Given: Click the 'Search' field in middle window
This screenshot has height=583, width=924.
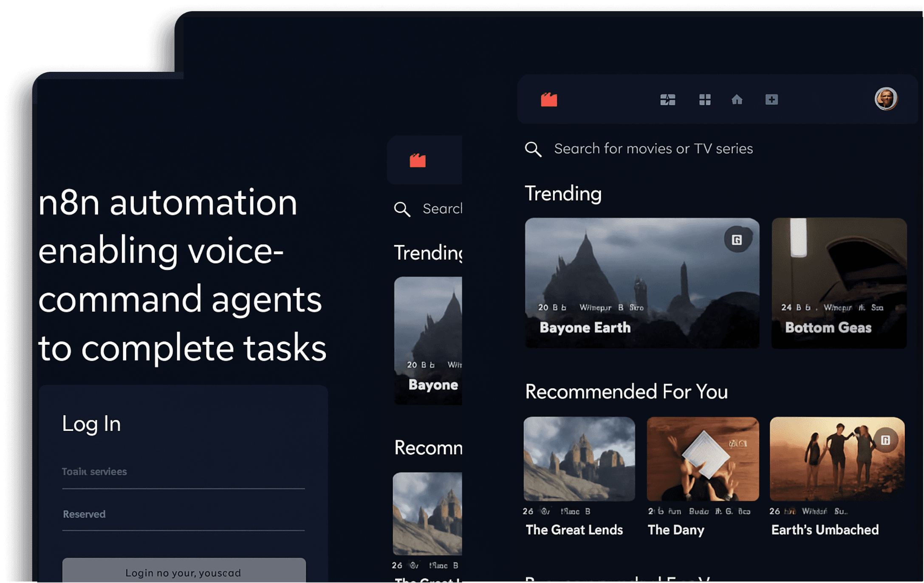Looking at the screenshot, I should [x=442, y=209].
